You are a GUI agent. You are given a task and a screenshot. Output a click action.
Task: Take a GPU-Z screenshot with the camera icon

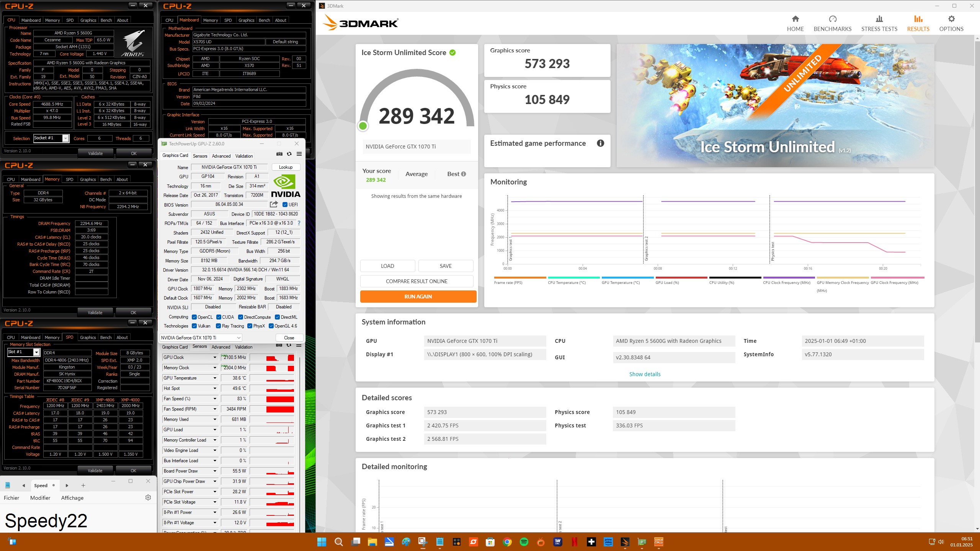pyautogui.click(x=279, y=154)
